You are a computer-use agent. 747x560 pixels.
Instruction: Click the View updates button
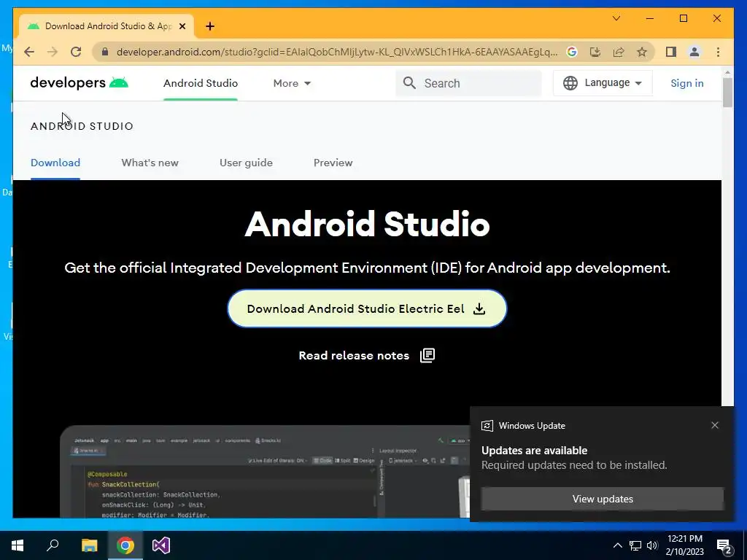pyautogui.click(x=602, y=499)
